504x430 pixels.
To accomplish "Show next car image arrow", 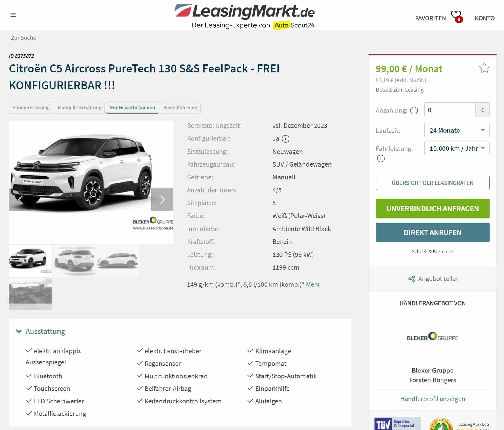I will point(162,199).
